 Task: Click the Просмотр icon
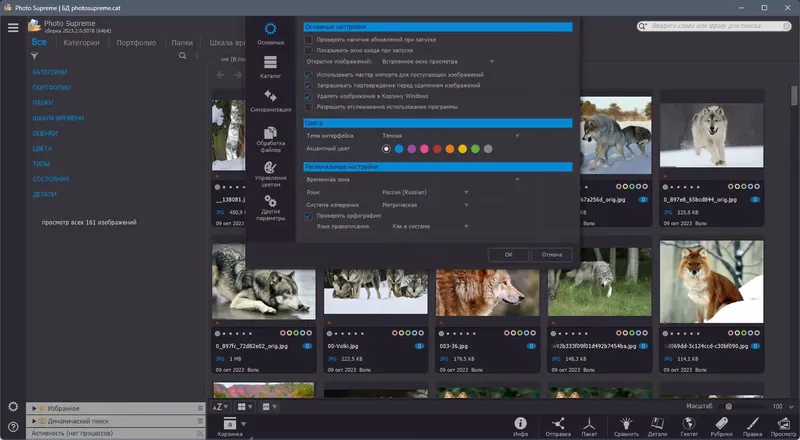point(783,427)
